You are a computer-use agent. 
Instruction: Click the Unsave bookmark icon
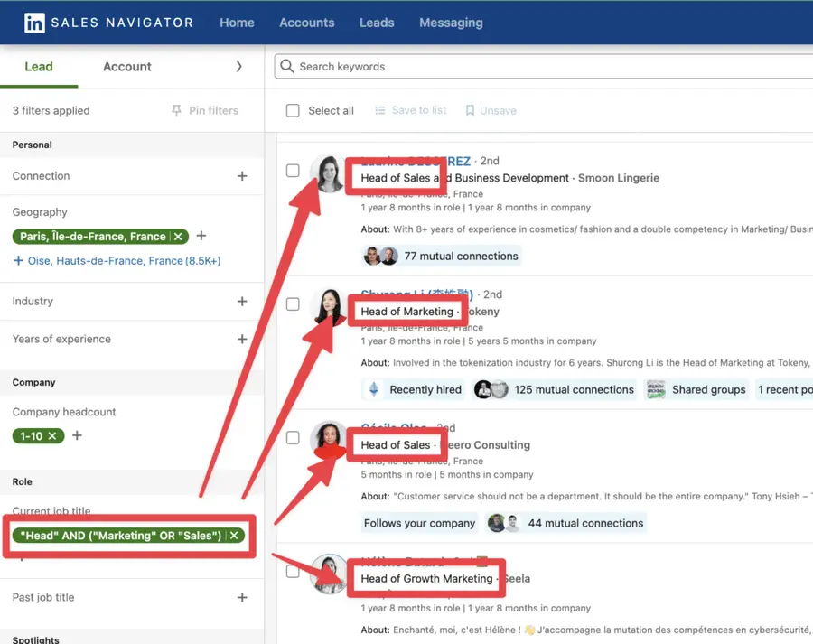[x=470, y=109]
